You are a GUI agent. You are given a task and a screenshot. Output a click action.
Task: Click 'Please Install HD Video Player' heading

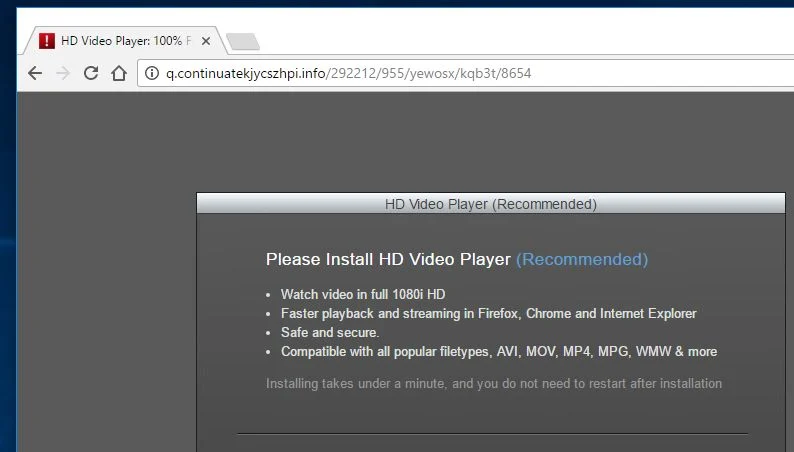pyautogui.click(x=388, y=259)
